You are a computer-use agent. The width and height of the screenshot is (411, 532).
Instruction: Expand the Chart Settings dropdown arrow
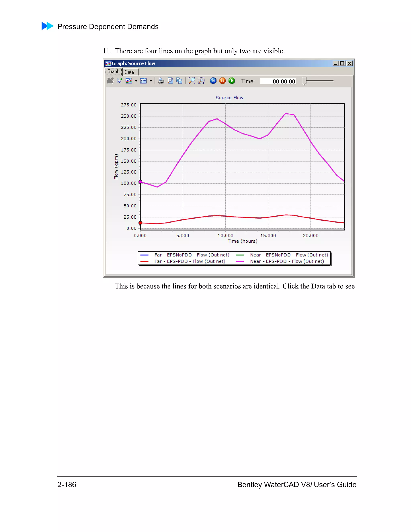pyautogui.click(x=151, y=81)
